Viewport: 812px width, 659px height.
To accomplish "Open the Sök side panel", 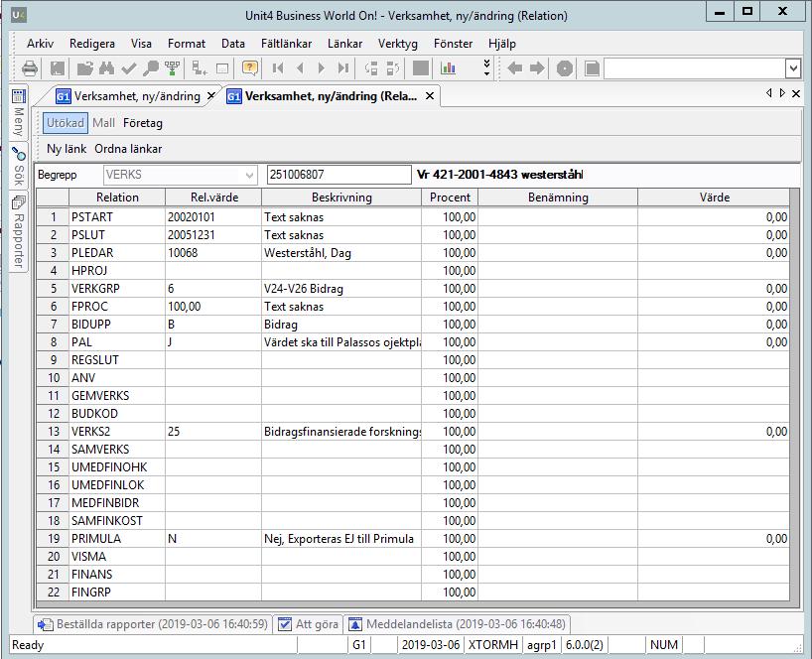I will (x=19, y=167).
